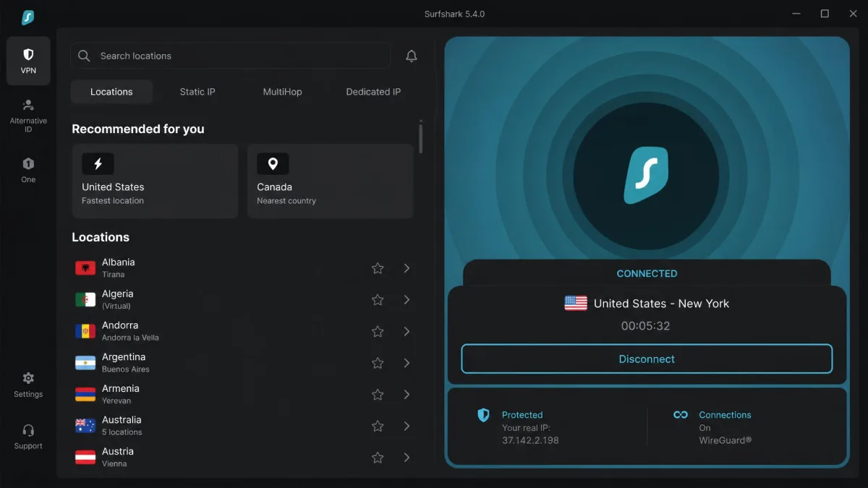The image size is (868, 488).
Task: Click the CONNECTED status label
Action: [x=647, y=273]
